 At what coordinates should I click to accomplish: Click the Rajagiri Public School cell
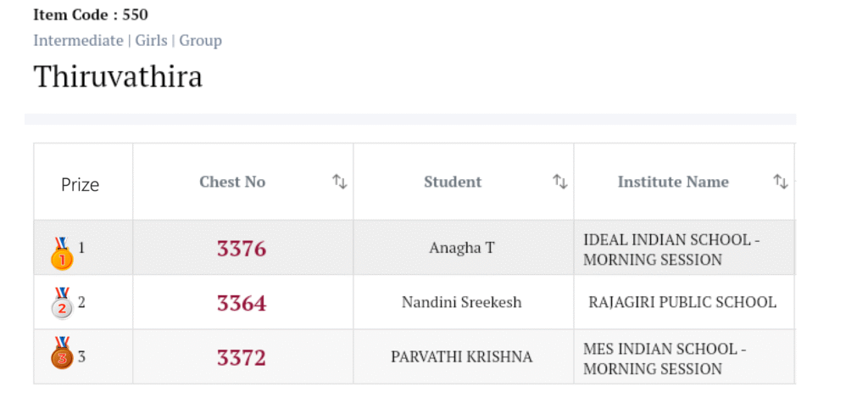point(682,302)
